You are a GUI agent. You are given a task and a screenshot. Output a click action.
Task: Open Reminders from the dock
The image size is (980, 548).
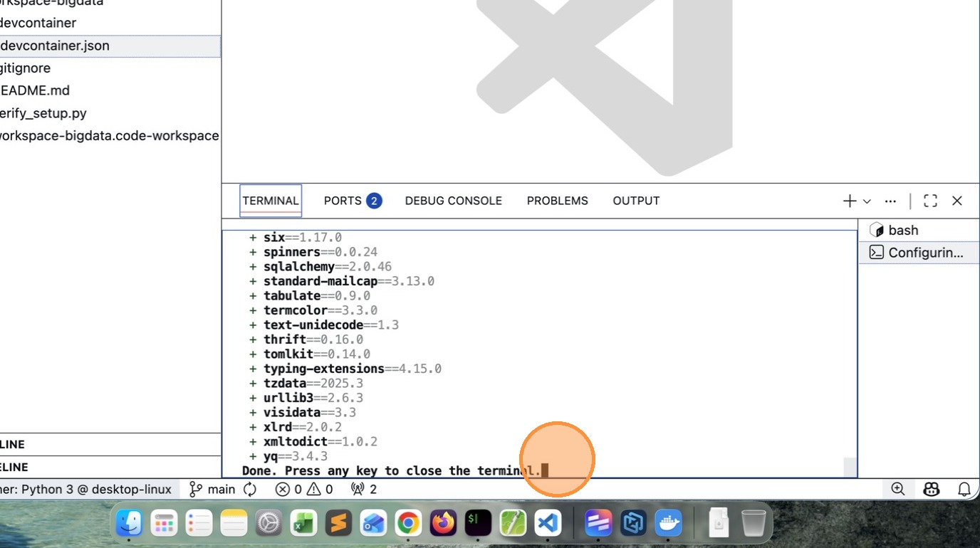point(199,524)
